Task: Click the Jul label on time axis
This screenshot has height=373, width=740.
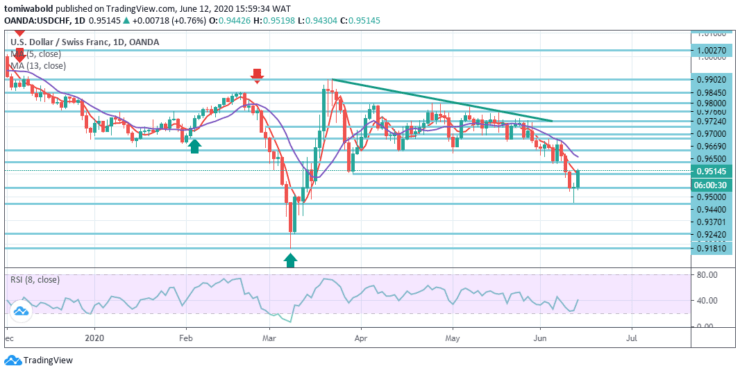Action: pyautogui.click(x=632, y=338)
